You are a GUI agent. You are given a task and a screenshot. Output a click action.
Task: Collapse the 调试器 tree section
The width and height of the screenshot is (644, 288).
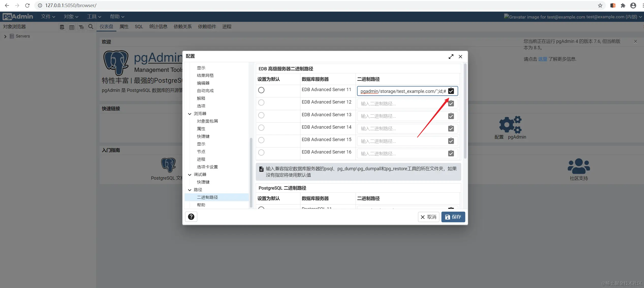pyautogui.click(x=190, y=175)
